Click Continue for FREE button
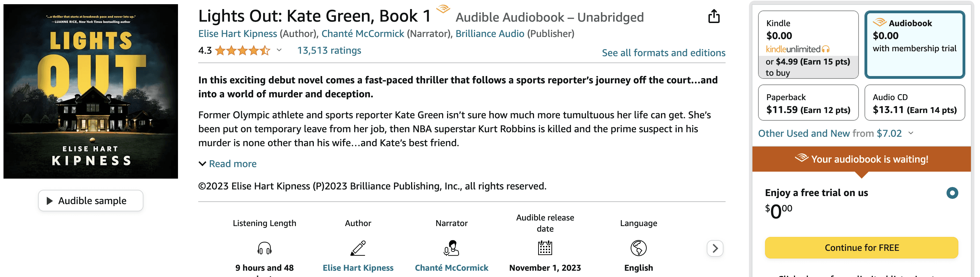The image size is (980, 277). (861, 248)
